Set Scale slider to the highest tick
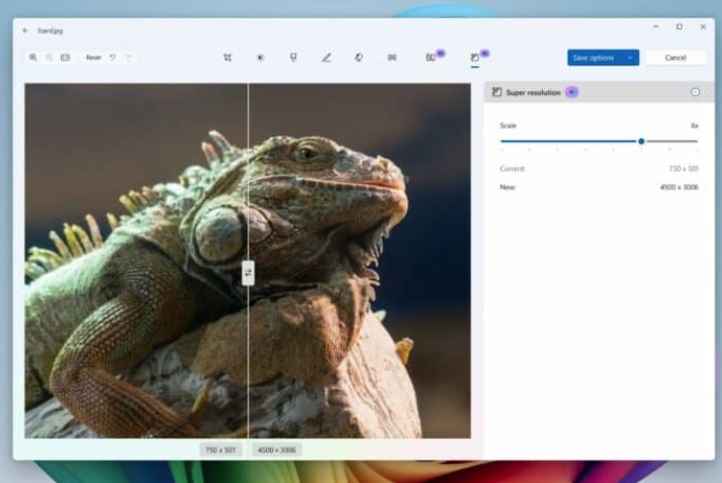 coord(698,141)
